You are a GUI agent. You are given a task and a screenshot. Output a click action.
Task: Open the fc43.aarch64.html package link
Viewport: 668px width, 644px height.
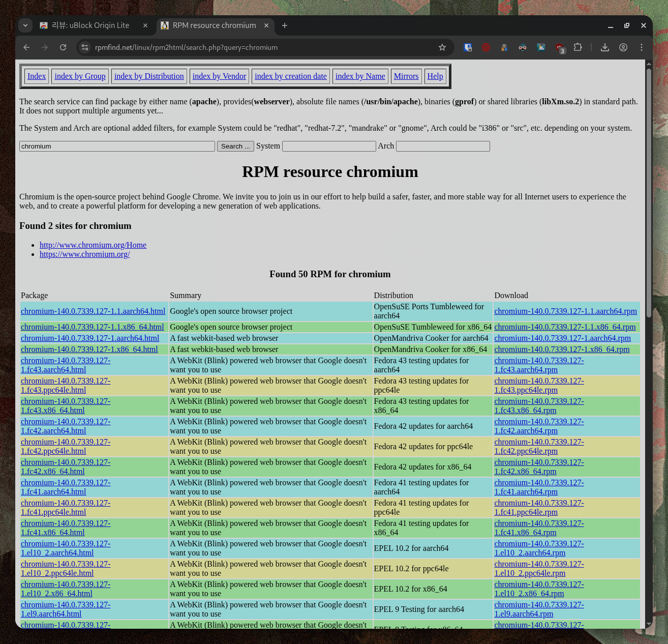66,365
